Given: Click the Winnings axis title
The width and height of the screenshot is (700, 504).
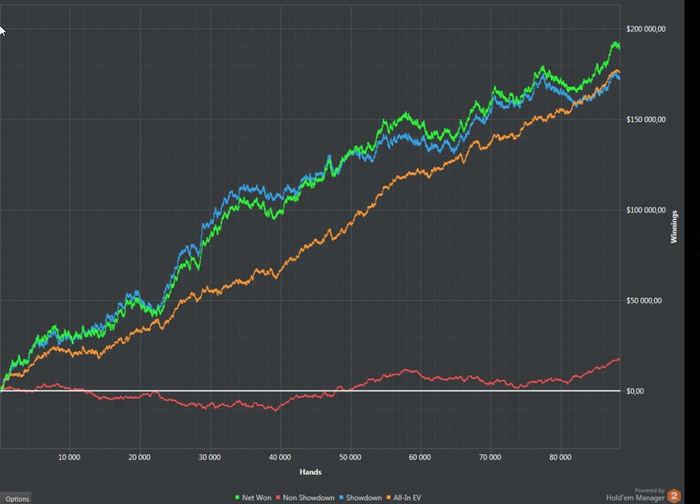Looking at the screenshot, I should 674,227.
